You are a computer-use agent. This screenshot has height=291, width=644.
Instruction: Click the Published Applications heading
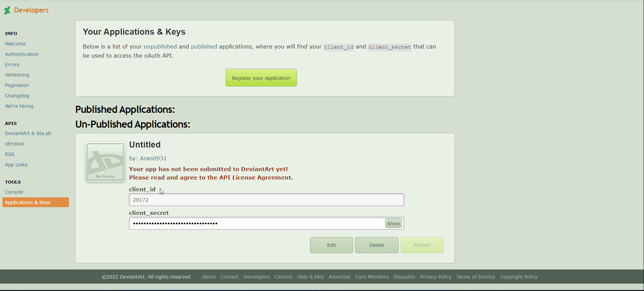(x=125, y=109)
